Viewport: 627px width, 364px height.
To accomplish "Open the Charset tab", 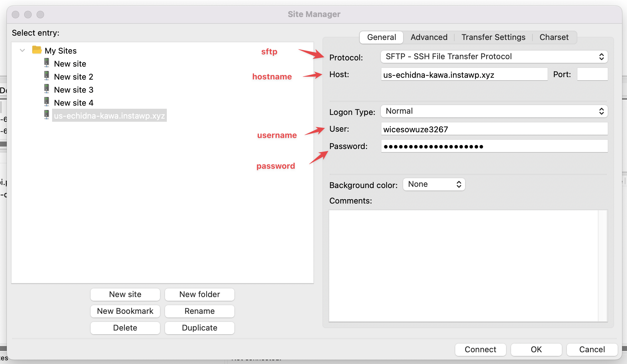I will click(x=554, y=37).
